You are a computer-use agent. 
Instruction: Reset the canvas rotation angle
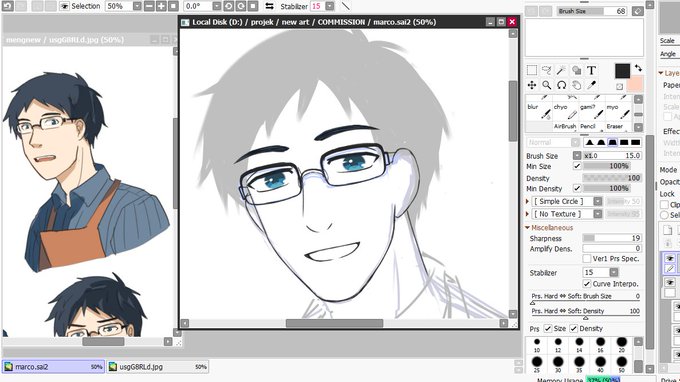(x=253, y=6)
